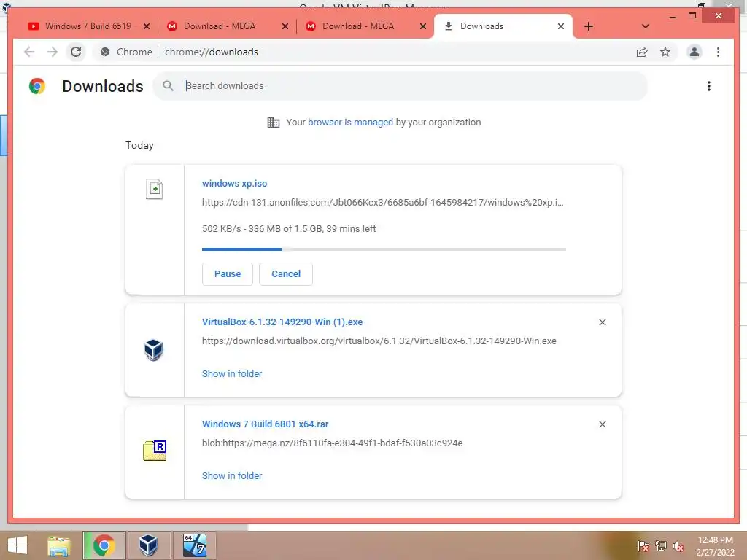
Task: Switch to the first Download - MEGA tab
Action: pos(219,26)
